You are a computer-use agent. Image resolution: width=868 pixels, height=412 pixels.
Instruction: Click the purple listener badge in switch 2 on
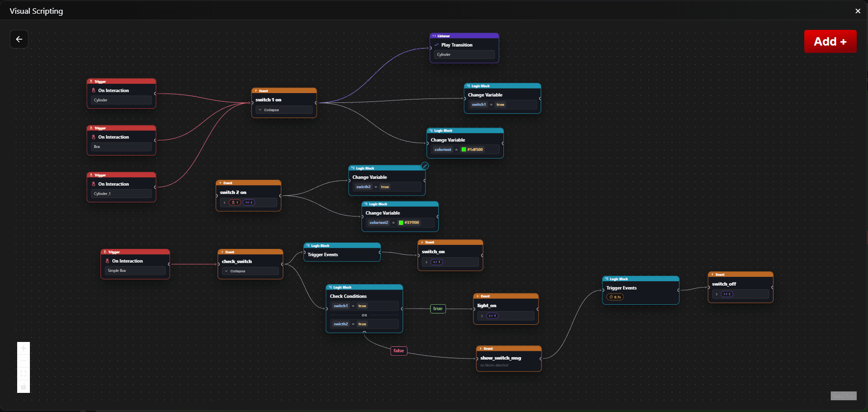tap(249, 202)
